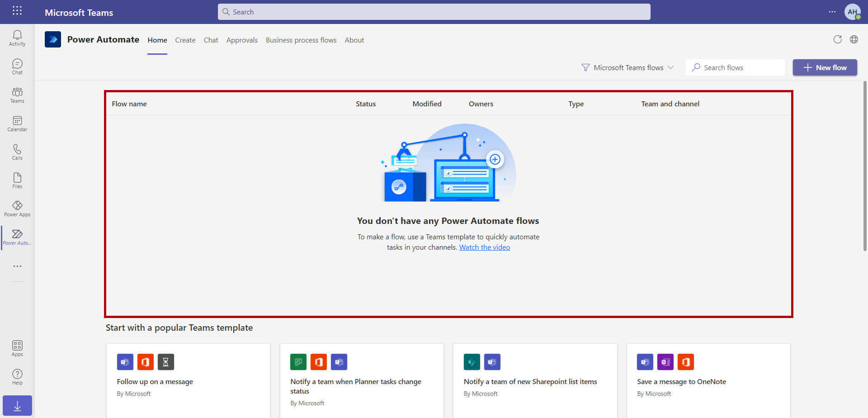The height and width of the screenshot is (418, 868).
Task: Open Save a message to OneNote template
Action: (x=708, y=380)
